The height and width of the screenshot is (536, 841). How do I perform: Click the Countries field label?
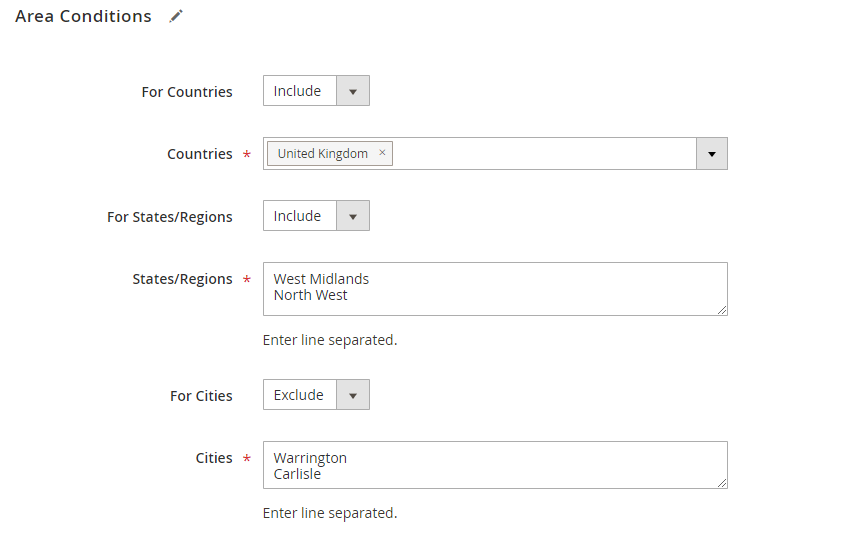[x=199, y=154]
